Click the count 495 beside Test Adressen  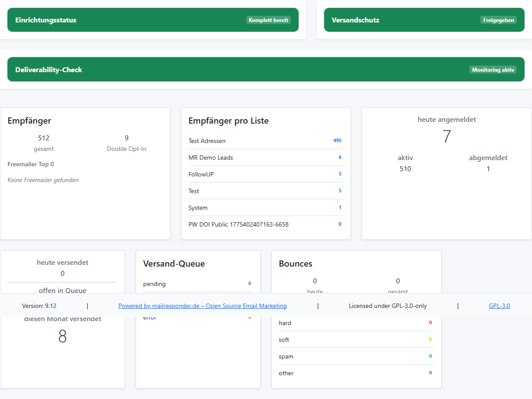(x=337, y=140)
